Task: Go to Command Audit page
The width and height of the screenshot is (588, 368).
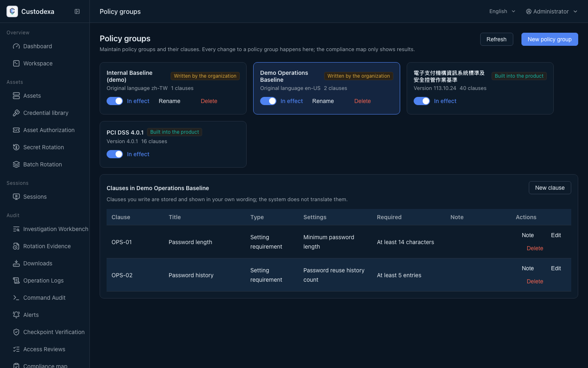Action: 45,298
